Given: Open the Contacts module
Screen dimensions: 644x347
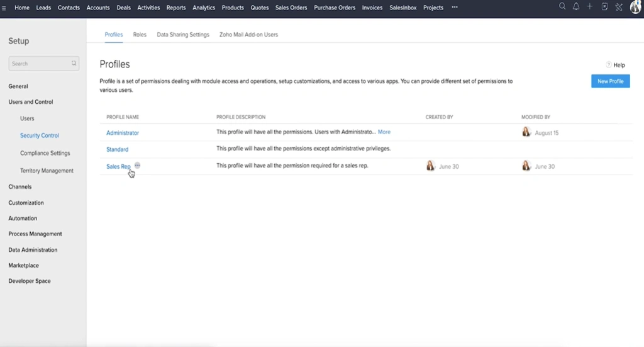Looking at the screenshot, I should pos(69,8).
